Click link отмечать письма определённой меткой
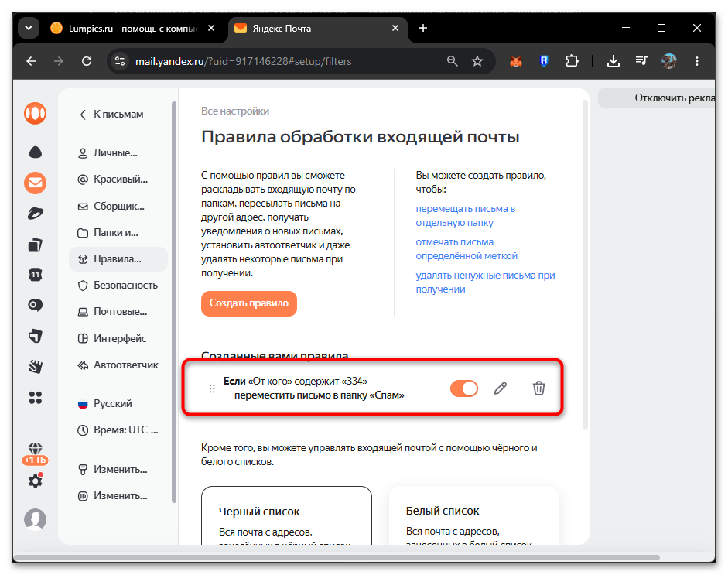This screenshot has width=728, height=575. tap(467, 249)
